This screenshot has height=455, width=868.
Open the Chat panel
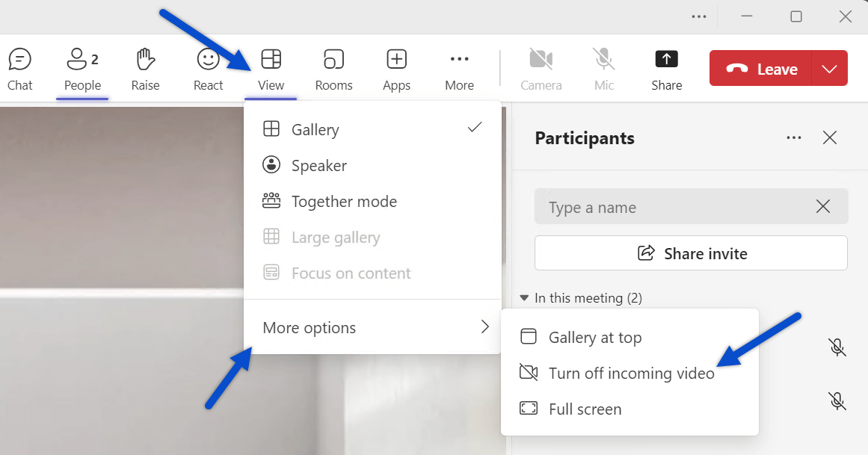point(19,69)
